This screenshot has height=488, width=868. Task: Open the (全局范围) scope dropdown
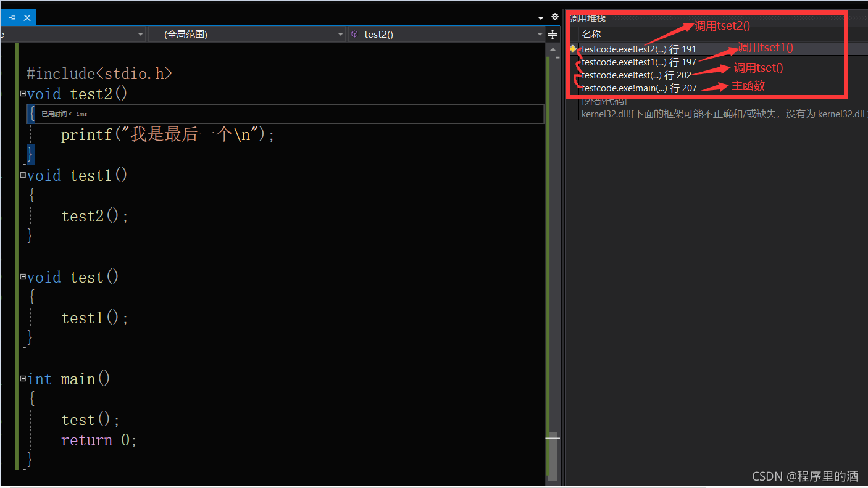tap(247, 35)
